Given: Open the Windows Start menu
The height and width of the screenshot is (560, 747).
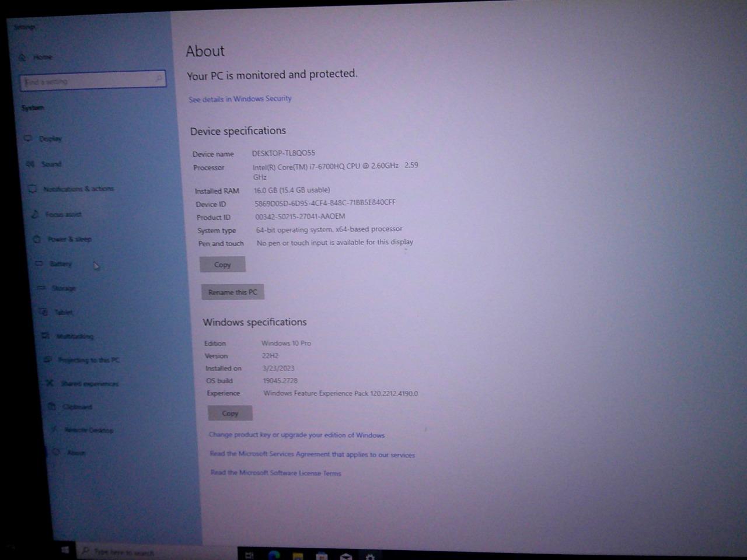Looking at the screenshot, I should tap(65, 550).
